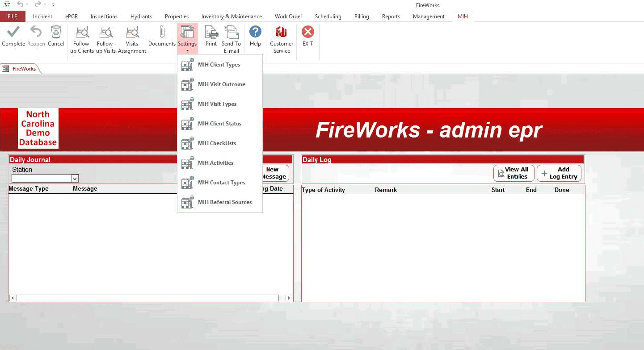
Task: Switch to the Incident ribbon tab
Action: pyautogui.click(x=43, y=17)
